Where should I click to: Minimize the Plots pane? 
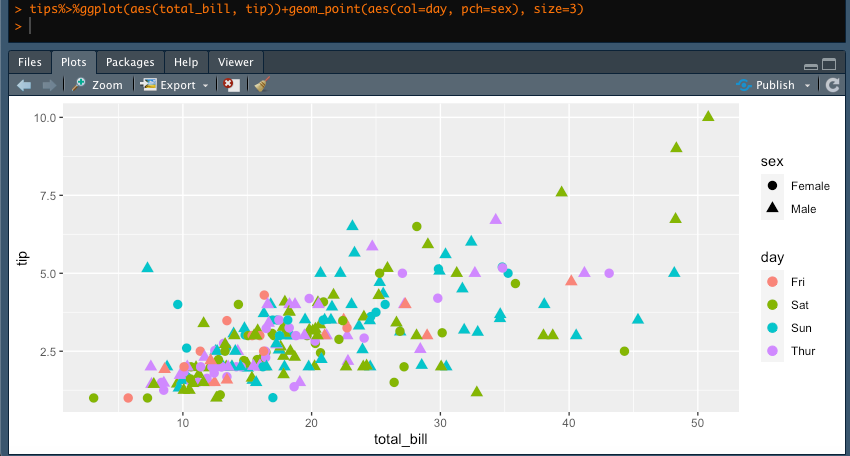pyautogui.click(x=811, y=67)
